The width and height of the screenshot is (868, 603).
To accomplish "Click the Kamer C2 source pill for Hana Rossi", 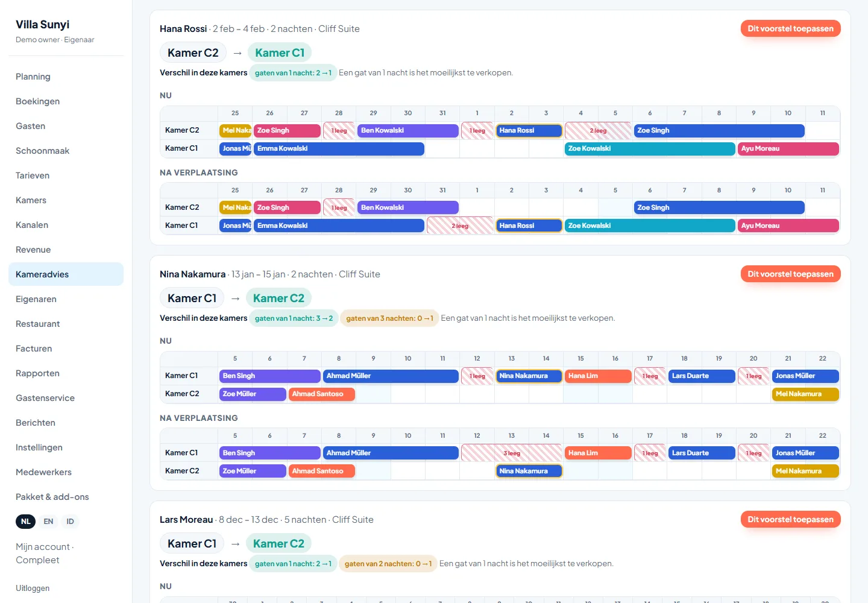I will (x=193, y=53).
